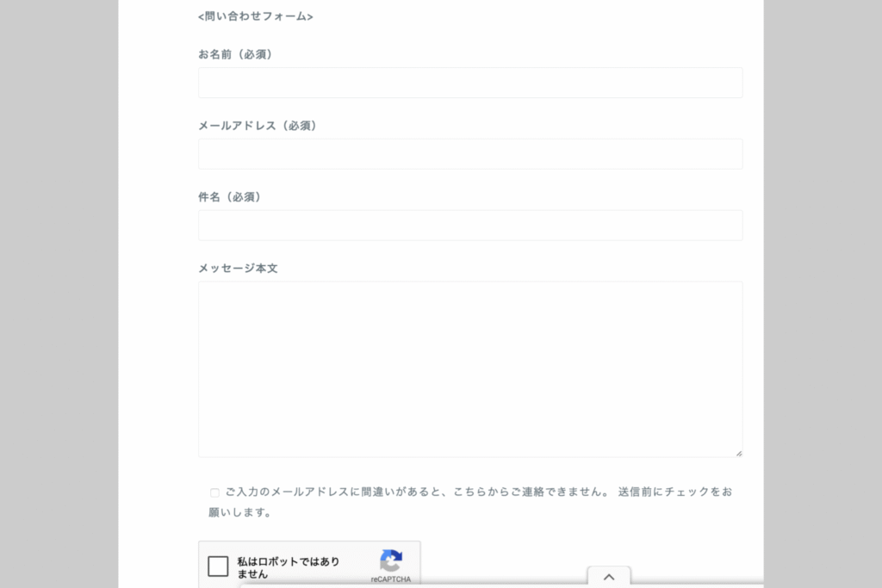The width and height of the screenshot is (882, 588).
Task: Click the お名前（必須） label
Action: pyautogui.click(x=235, y=54)
